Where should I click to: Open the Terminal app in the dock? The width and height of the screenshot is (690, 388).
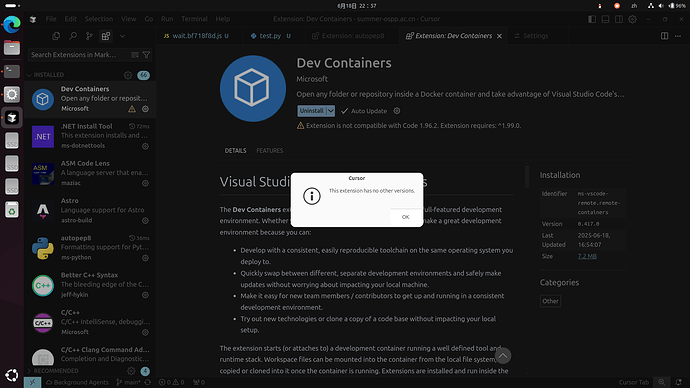[12, 71]
